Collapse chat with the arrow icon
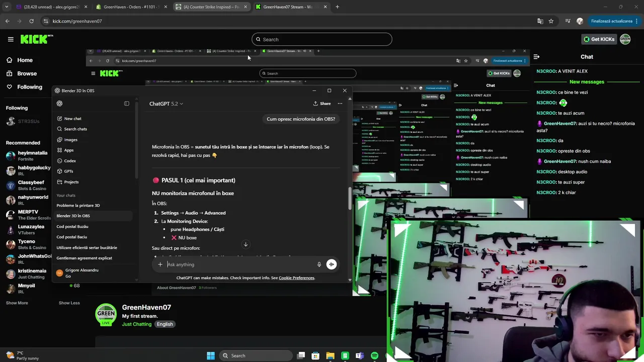Image resolution: width=644 pixels, height=362 pixels. [x=536, y=57]
